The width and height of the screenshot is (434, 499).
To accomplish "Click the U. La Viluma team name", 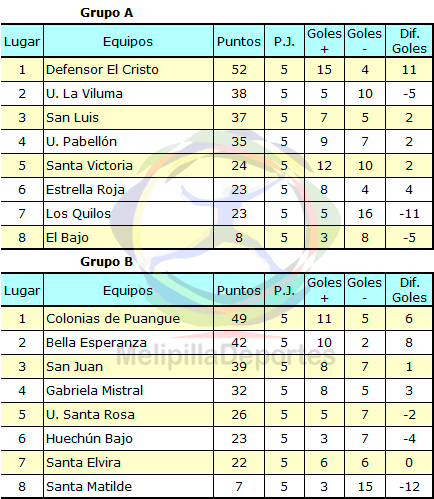I will (84, 93).
